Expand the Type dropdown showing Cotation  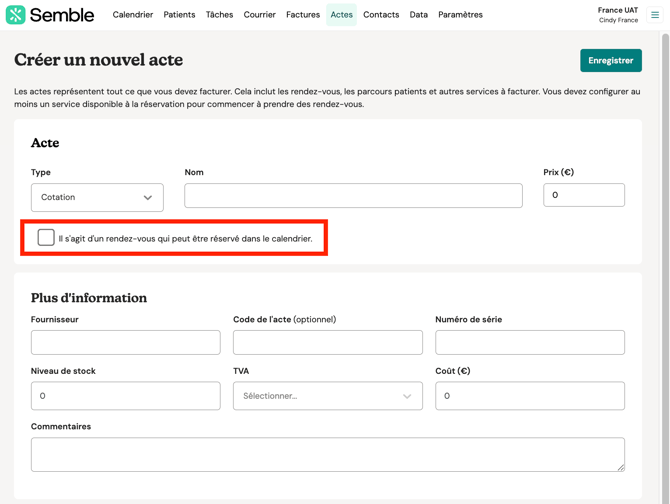tap(97, 197)
